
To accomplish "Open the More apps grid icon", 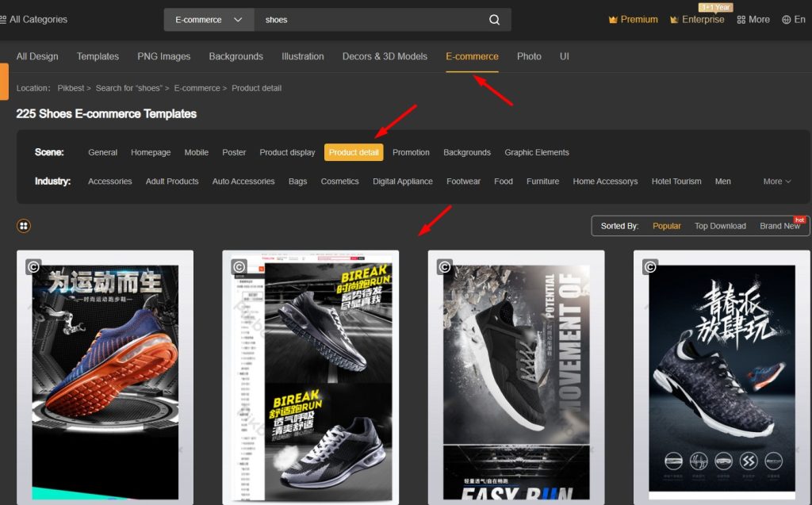I will click(x=740, y=19).
